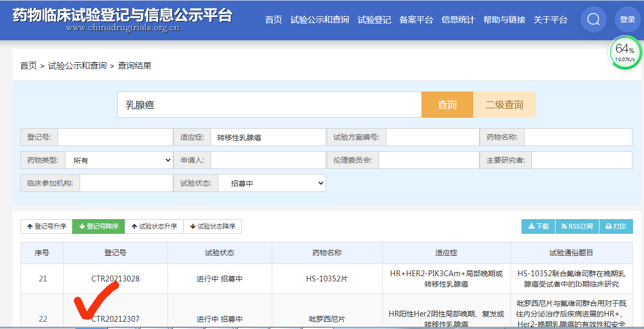Click the orange 查询 search button

click(447, 105)
